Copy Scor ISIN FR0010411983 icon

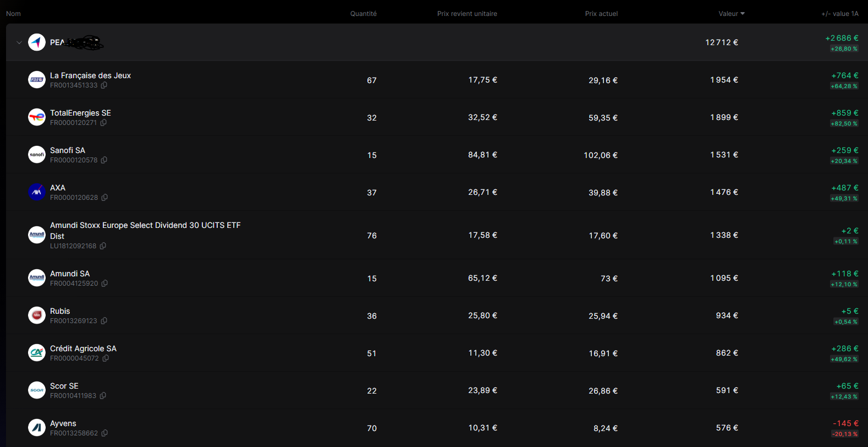pyautogui.click(x=103, y=396)
